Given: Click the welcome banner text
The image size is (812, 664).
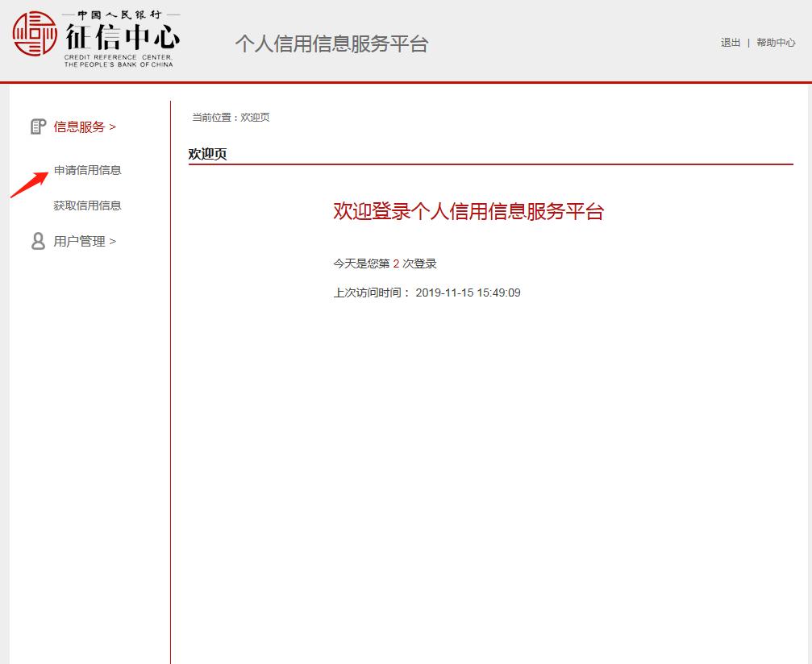Looking at the screenshot, I should (468, 212).
